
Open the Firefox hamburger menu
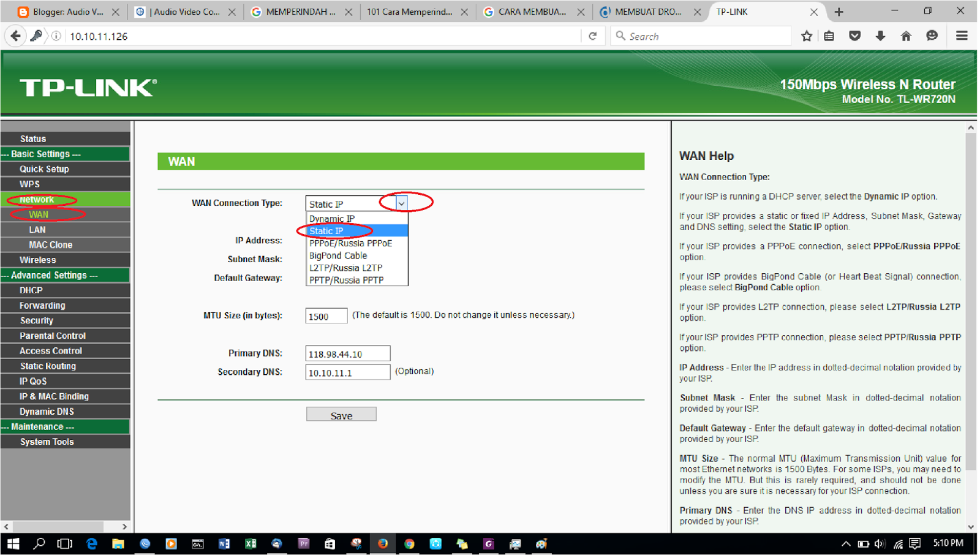tap(962, 36)
